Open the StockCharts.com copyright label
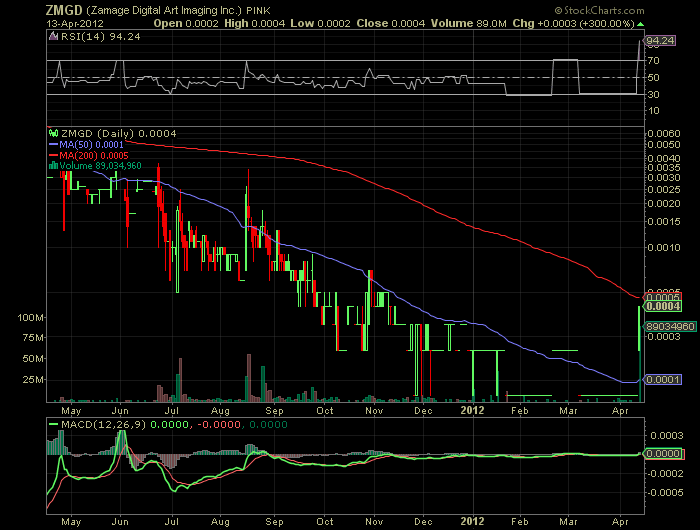Image resolution: width=700 pixels, height=530 pixels. (x=600, y=10)
